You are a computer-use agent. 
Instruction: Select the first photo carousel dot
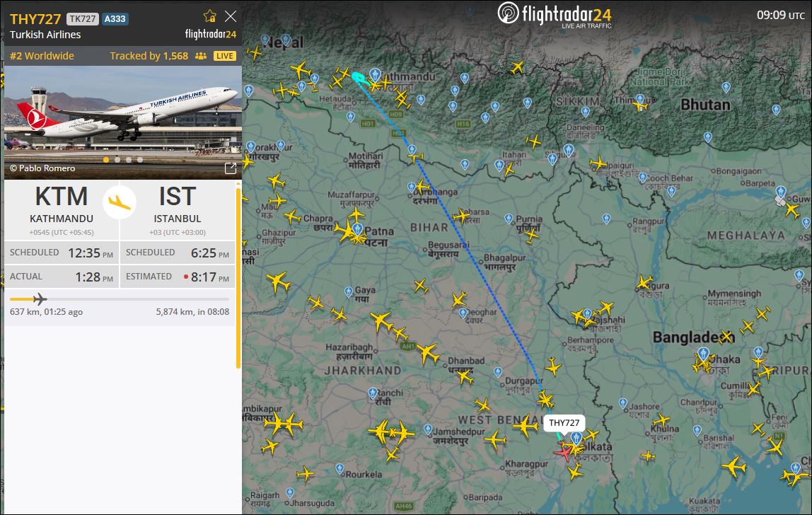(x=106, y=160)
